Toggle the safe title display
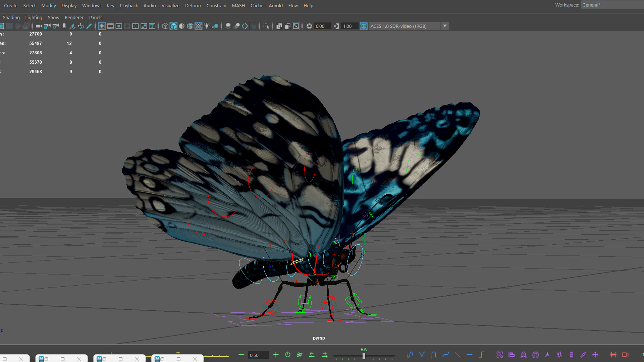Screen dimensions: 644x362 tap(152, 26)
